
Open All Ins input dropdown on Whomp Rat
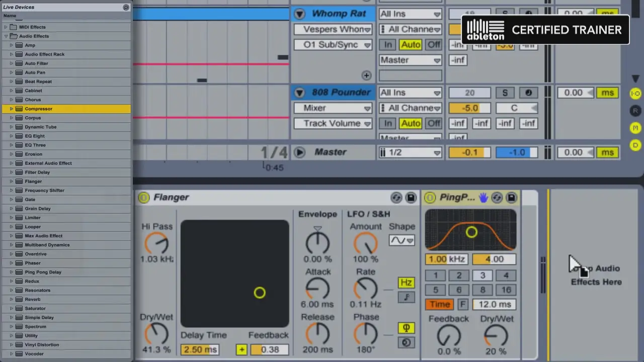(x=411, y=14)
